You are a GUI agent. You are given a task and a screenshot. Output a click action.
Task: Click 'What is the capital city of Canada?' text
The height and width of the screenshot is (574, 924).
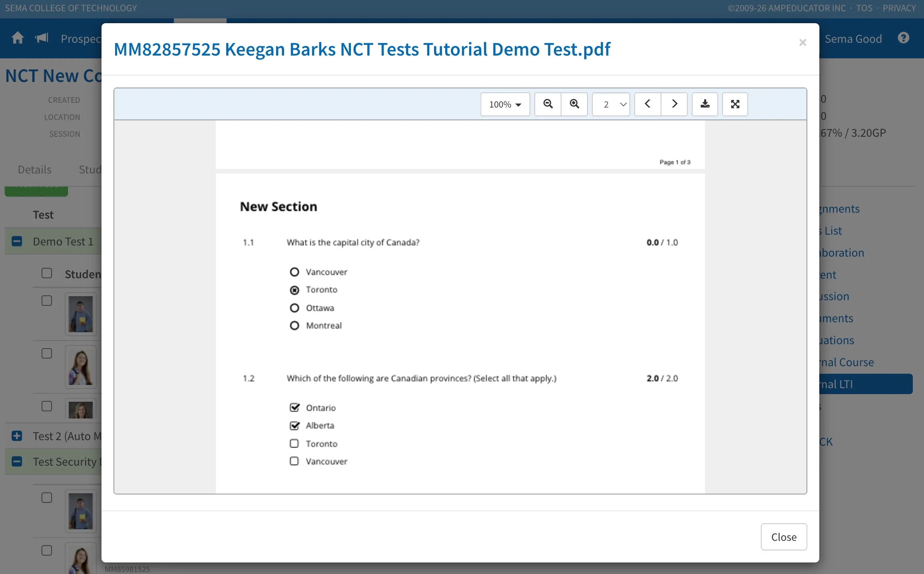point(353,243)
